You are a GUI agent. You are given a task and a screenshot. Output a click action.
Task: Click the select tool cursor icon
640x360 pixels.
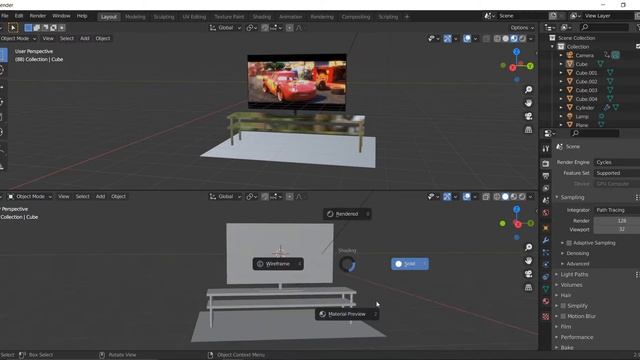(13, 28)
